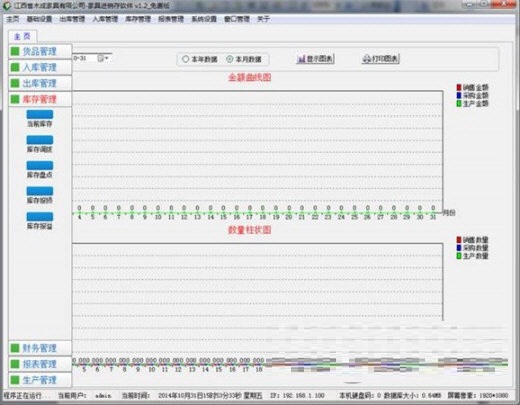Click the 显示图表 button

(315, 59)
